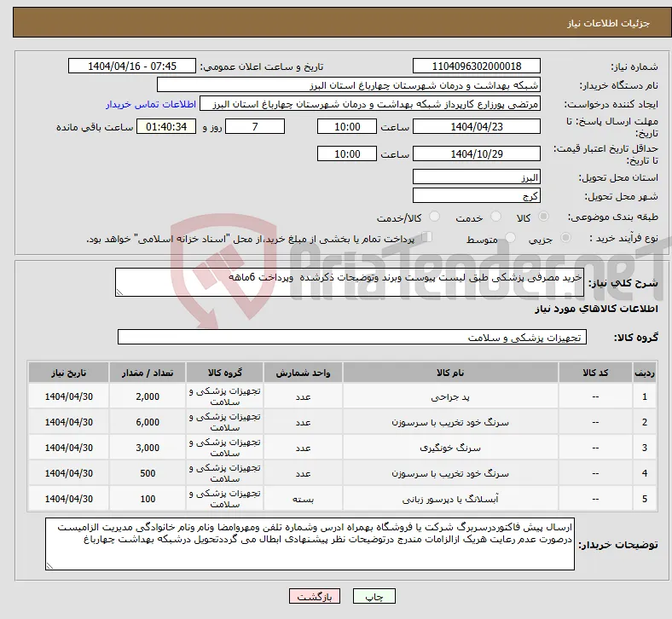Click the remaining time field 01:40:34

[166, 126]
